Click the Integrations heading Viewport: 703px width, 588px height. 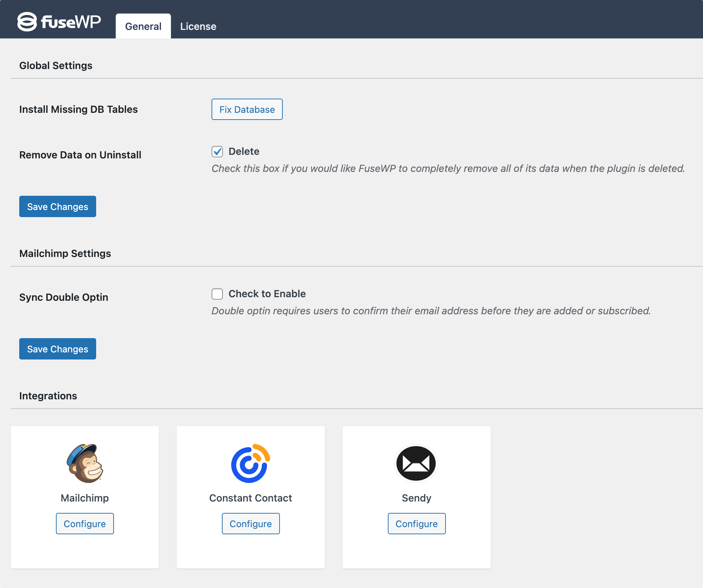coord(48,396)
